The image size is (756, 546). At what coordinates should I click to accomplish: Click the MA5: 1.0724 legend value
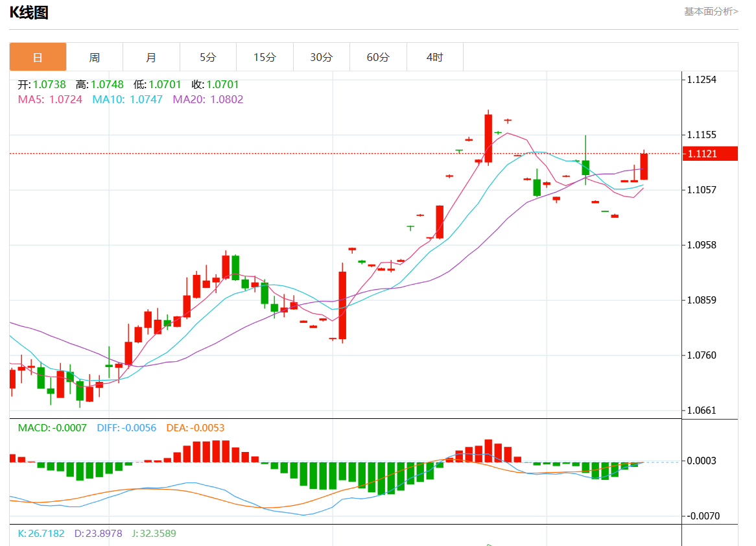tap(50, 99)
